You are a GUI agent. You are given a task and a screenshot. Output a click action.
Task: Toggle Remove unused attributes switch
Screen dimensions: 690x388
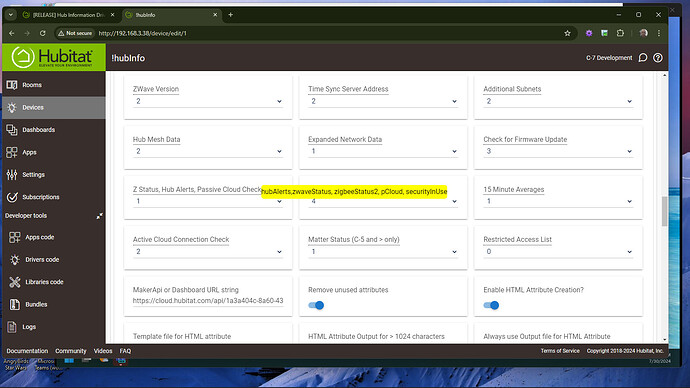pyautogui.click(x=316, y=305)
